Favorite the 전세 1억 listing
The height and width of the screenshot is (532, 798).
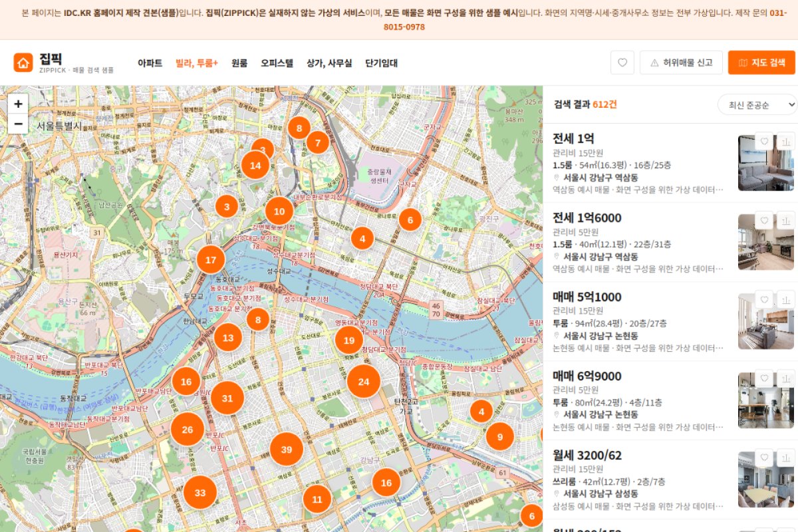764,142
